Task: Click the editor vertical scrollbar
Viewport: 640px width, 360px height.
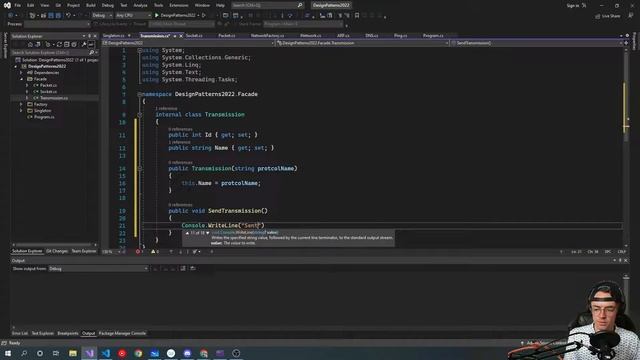Action: click(x=626, y=147)
